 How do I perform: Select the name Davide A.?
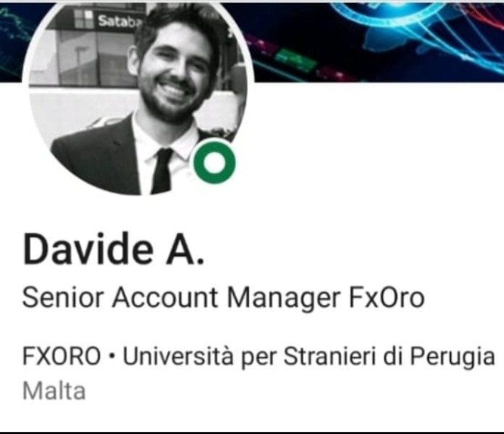pyautogui.click(x=114, y=249)
